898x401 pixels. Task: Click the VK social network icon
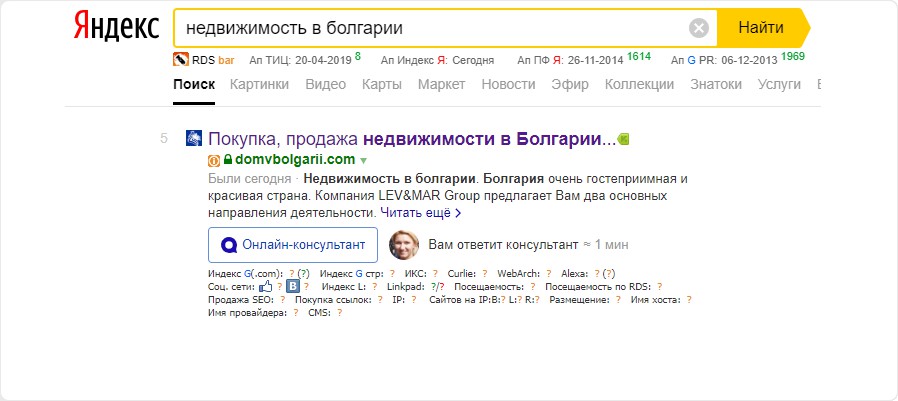293,286
